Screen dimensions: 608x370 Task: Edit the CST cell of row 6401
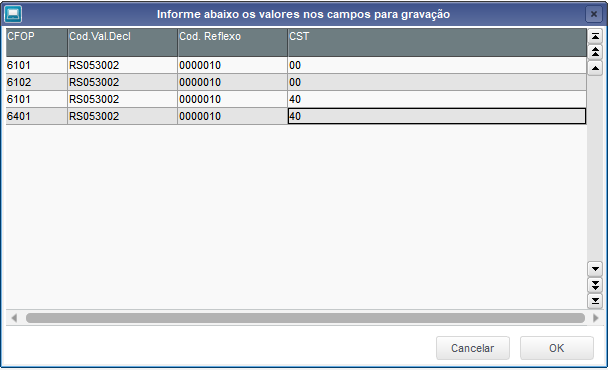[437, 116]
